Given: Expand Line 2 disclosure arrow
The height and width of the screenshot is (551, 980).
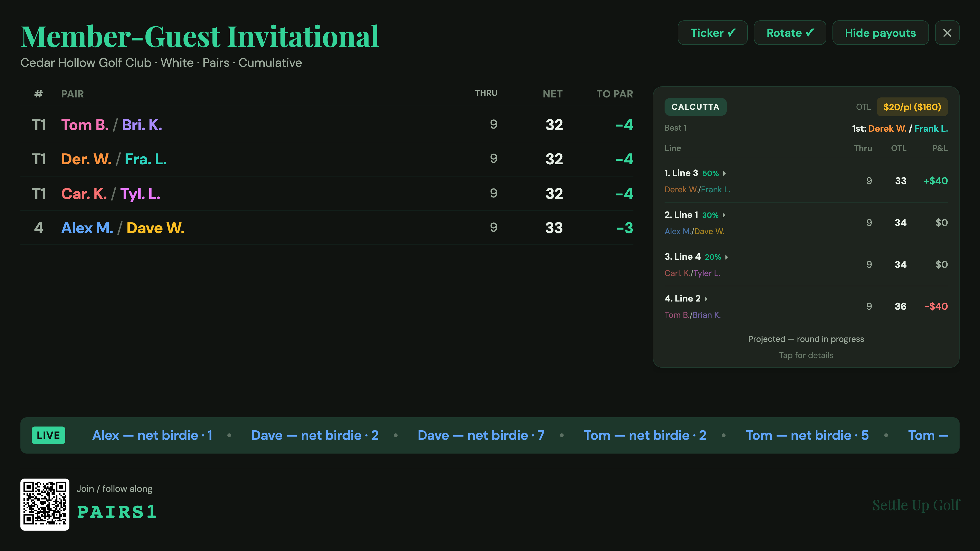Looking at the screenshot, I should point(706,299).
